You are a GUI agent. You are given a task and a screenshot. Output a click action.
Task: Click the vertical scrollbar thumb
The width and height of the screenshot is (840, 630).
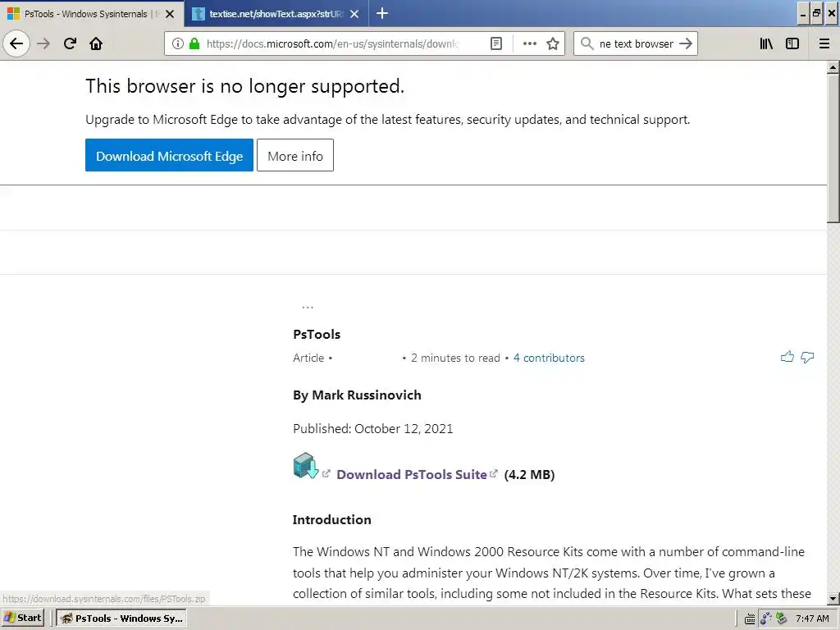click(833, 148)
